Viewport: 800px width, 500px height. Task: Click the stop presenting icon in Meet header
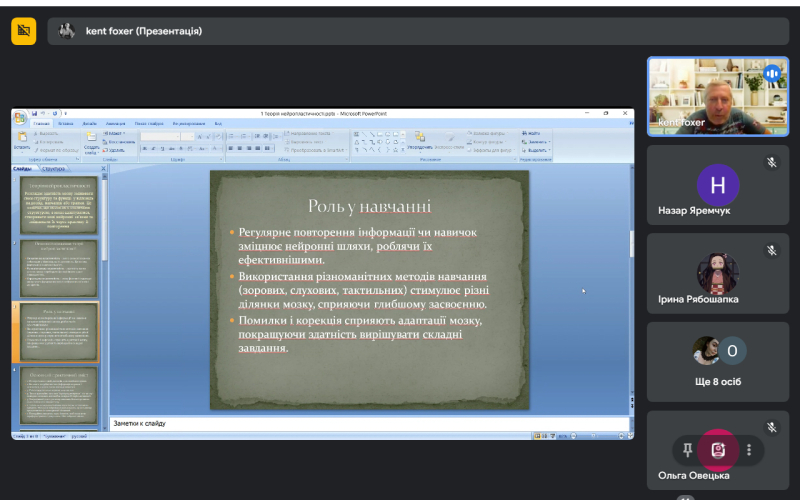coord(23,31)
